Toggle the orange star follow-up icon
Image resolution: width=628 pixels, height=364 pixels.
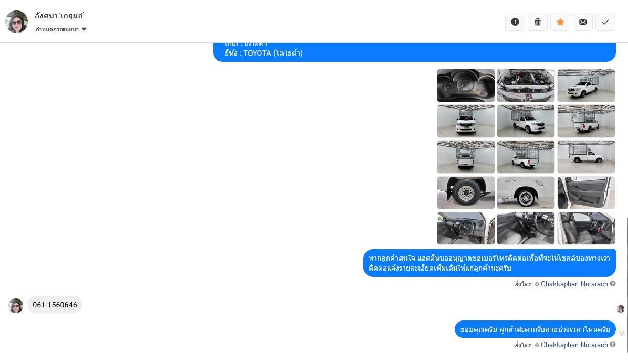click(560, 22)
